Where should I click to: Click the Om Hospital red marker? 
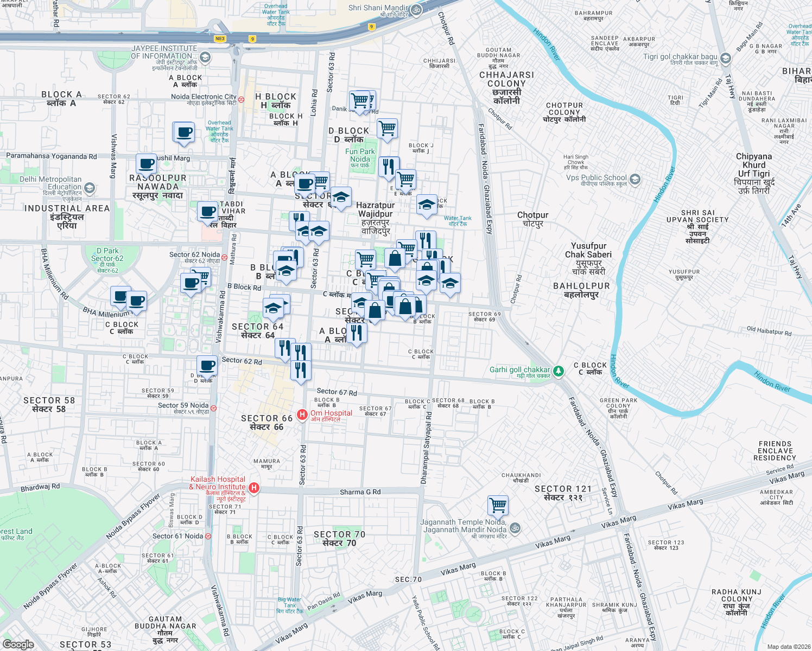(302, 414)
